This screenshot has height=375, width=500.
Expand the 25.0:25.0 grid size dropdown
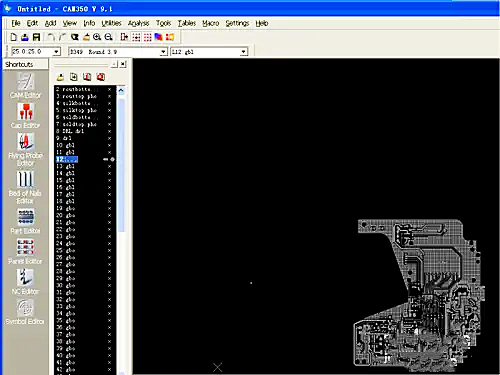click(56, 52)
